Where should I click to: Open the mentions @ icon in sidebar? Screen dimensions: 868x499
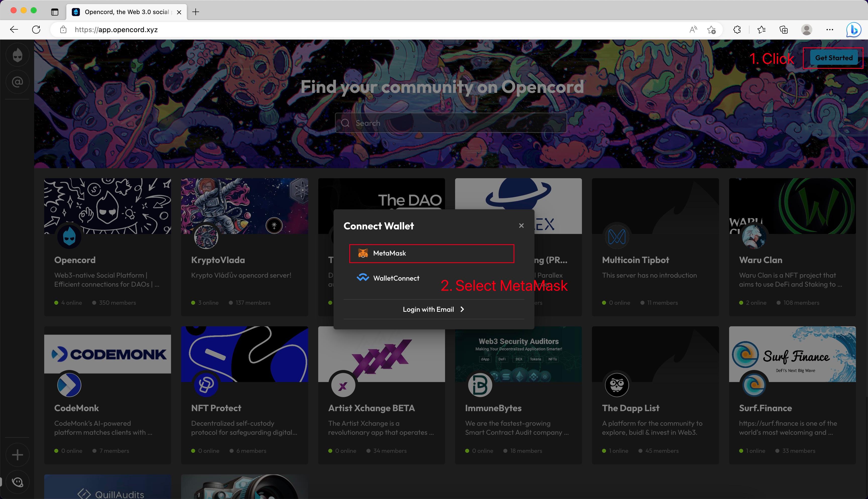(x=18, y=82)
